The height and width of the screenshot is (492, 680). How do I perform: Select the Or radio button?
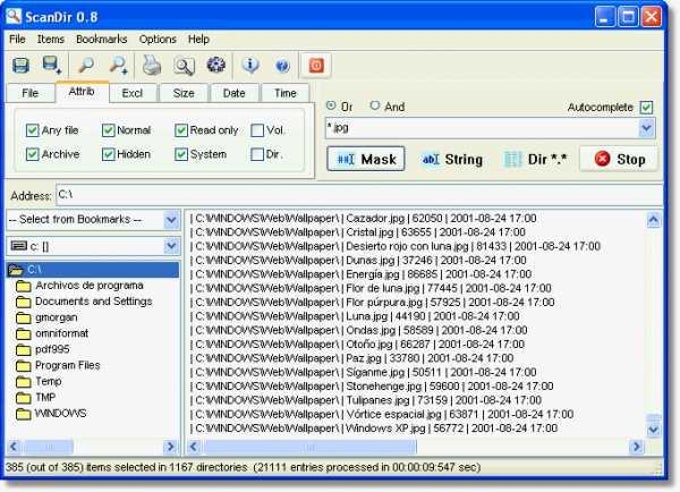331,105
